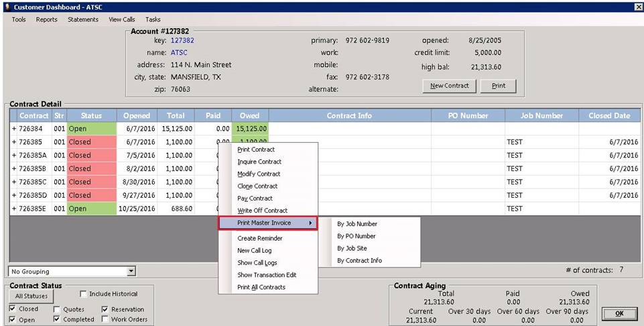The height and width of the screenshot is (326, 644).
Task: Select Write Off Contract option
Action: click(262, 211)
